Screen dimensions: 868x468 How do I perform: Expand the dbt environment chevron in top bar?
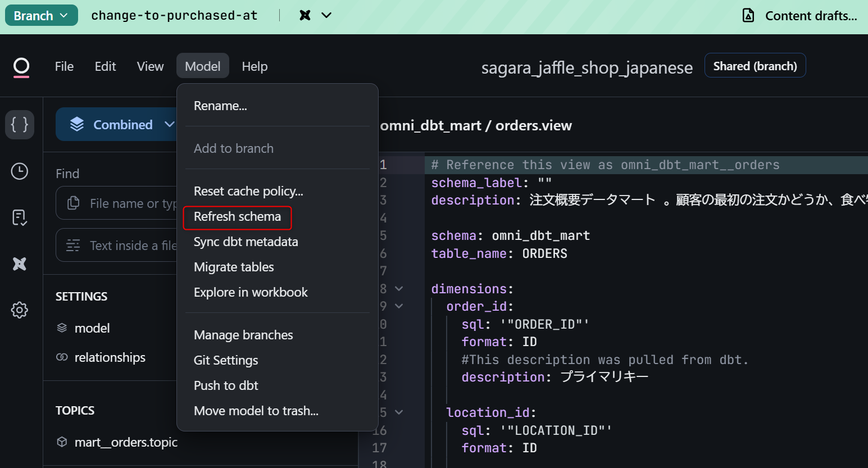(326, 16)
